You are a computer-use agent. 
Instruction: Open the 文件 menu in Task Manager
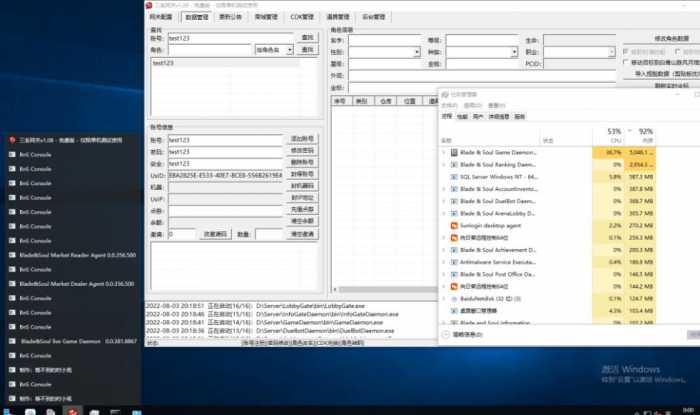click(449, 105)
